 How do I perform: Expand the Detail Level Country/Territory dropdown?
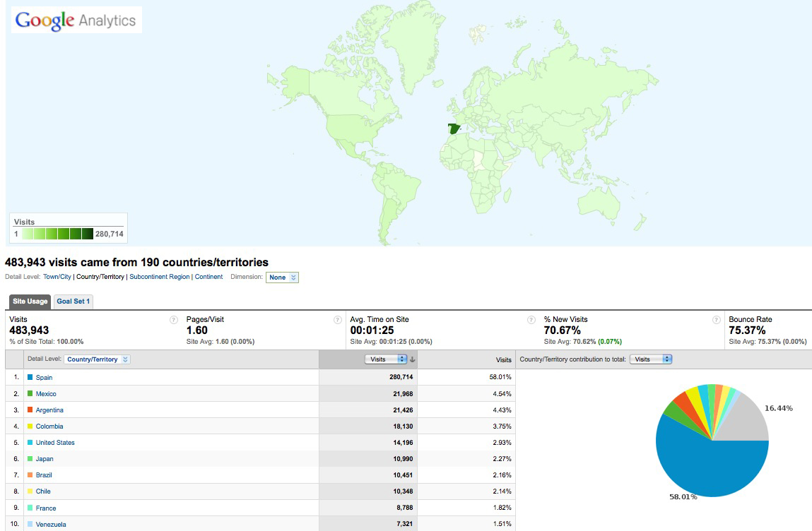pos(98,359)
